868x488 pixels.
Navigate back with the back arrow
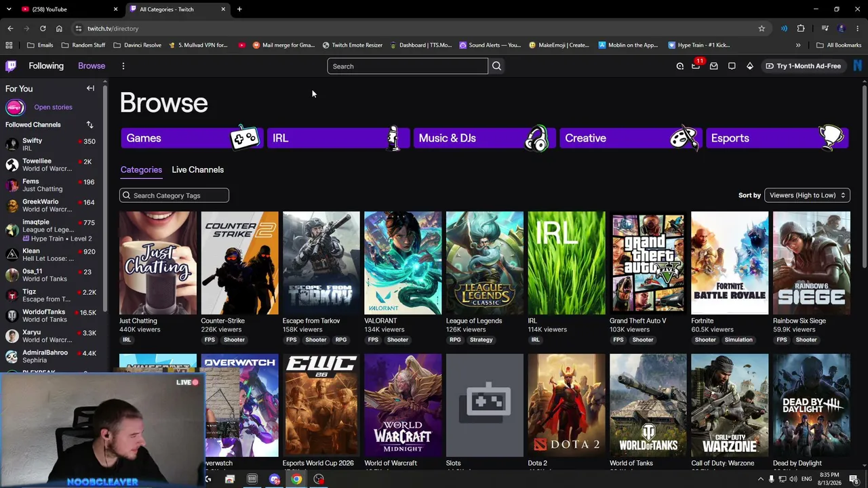click(10, 28)
